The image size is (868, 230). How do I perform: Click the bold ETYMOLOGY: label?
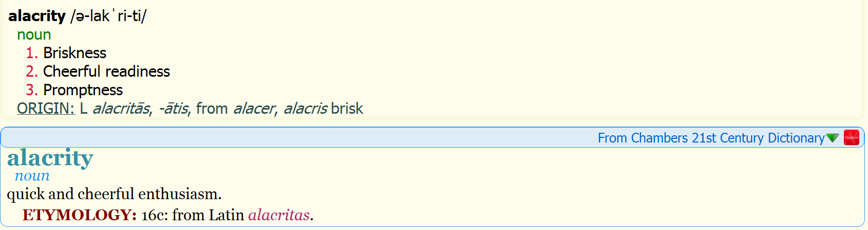pos(80,215)
